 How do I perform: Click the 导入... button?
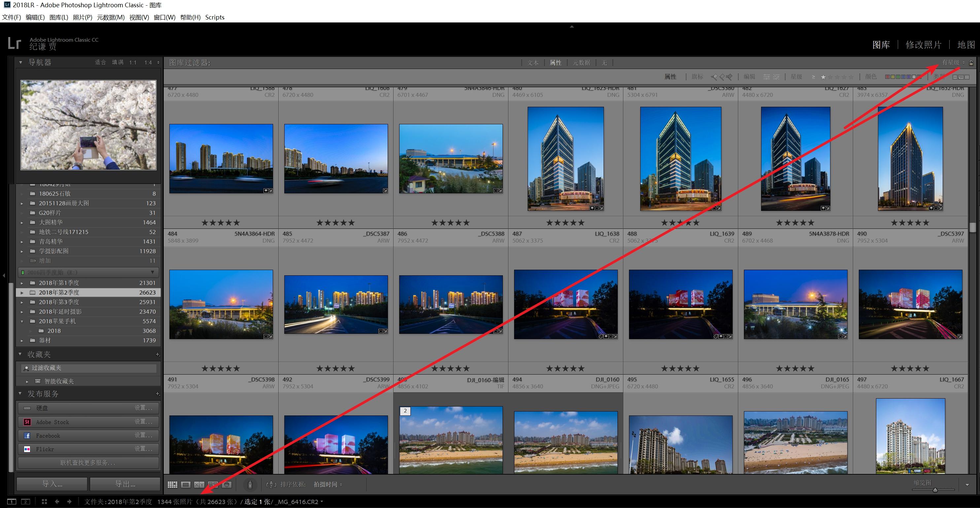(x=52, y=484)
